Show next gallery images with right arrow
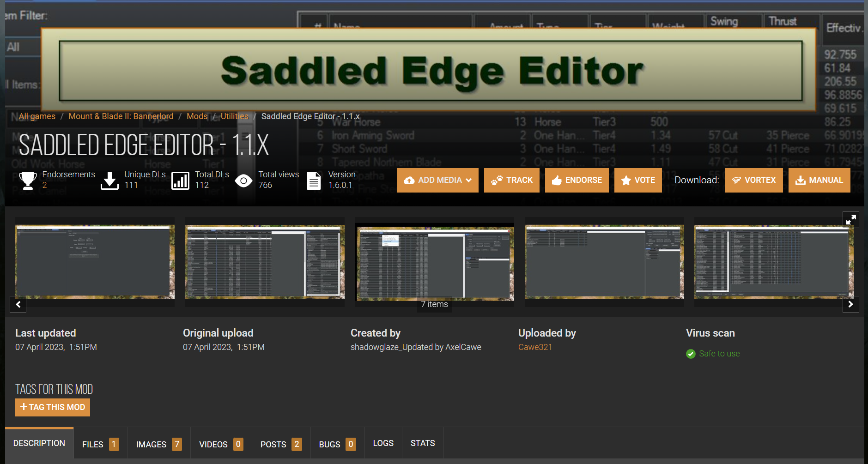Screen dimensions: 868x464 [850, 304]
